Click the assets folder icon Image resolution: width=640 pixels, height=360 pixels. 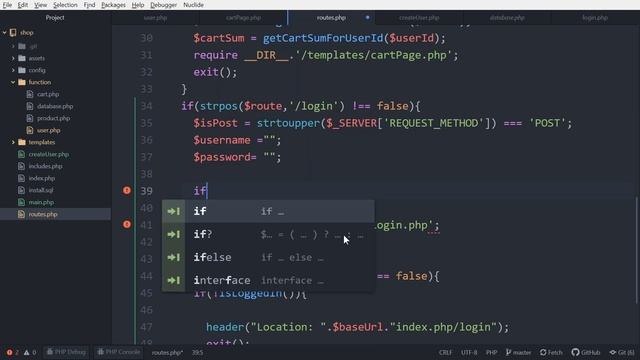[22, 58]
